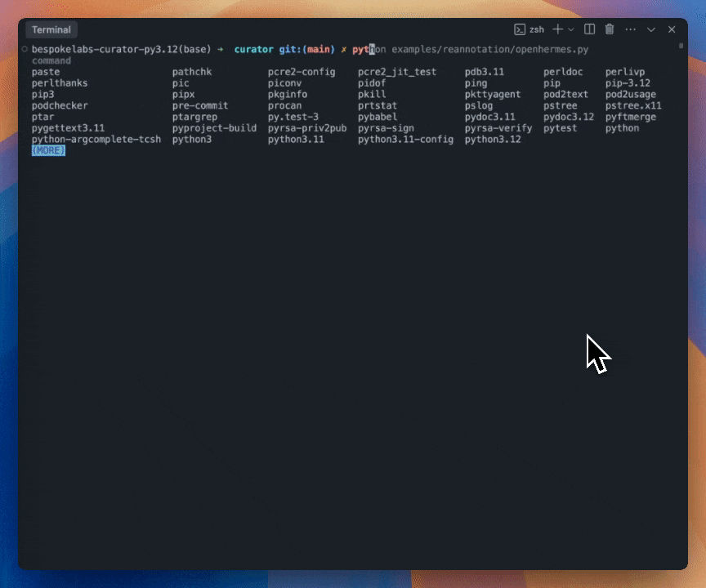Image resolution: width=706 pixels, height=588 pixels.
Task: Choose pytest in the completion list
Action: [560, 128]
